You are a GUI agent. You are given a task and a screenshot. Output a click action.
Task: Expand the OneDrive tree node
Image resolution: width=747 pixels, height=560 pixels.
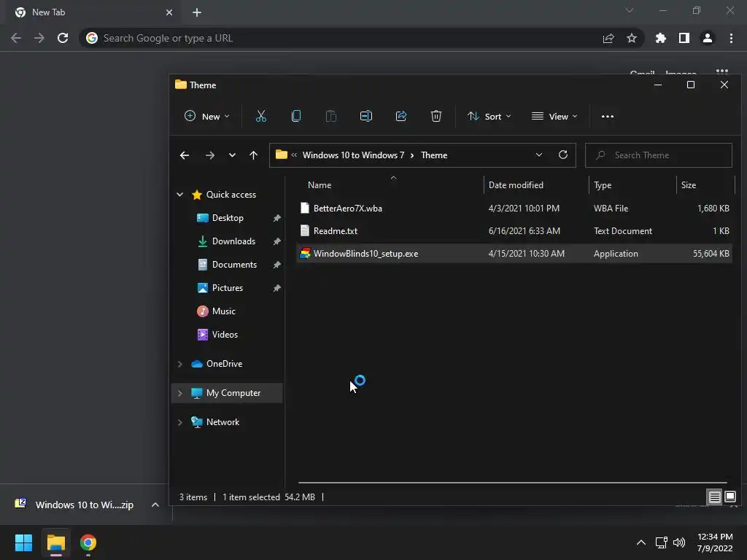(x=179, y=364)
